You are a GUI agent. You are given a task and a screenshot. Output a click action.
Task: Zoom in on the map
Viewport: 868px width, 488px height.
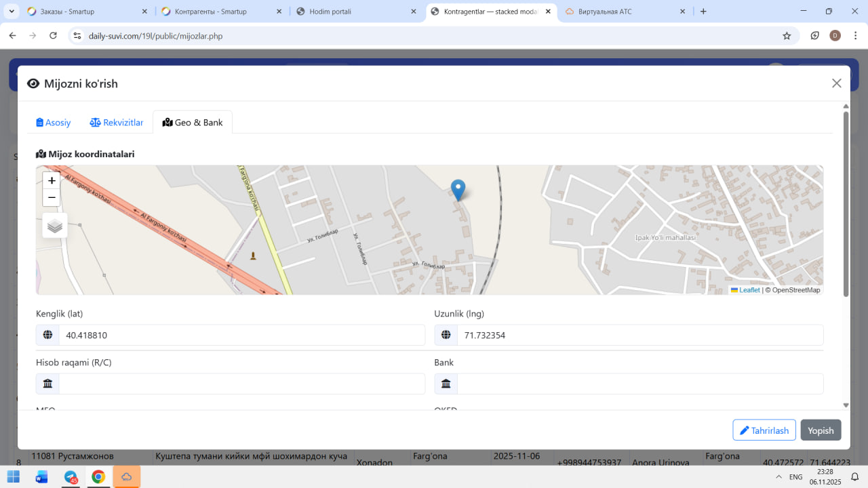52,181
